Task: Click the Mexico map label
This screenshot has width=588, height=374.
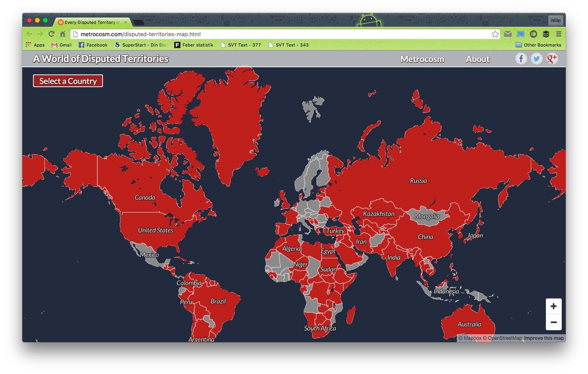Action: coord(149,255)
